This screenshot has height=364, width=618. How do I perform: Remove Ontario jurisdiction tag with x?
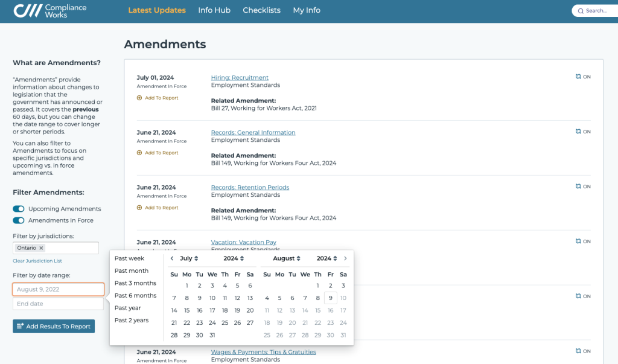pos(41,248)
